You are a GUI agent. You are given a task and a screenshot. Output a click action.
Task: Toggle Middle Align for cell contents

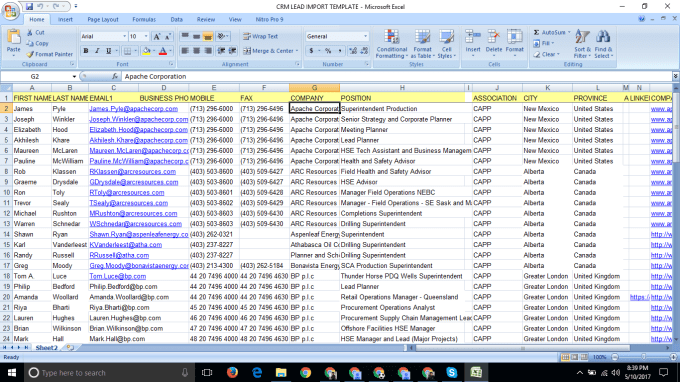tap(196, 36)
